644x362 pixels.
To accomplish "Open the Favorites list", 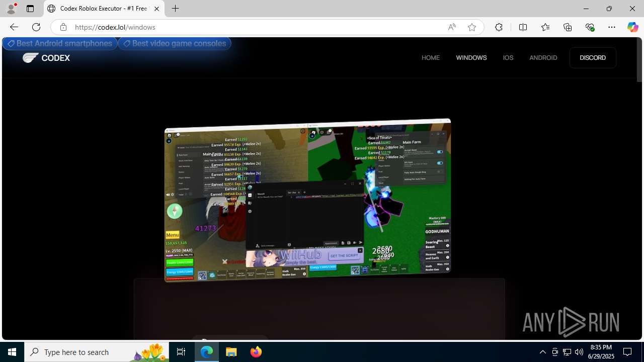I will (545, 27).
